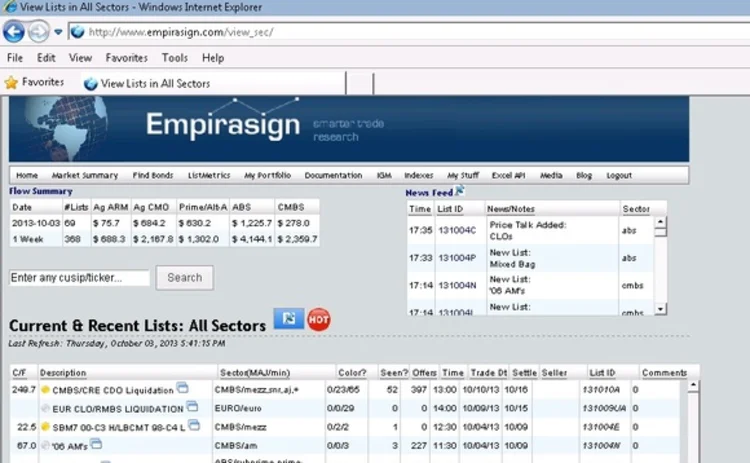The height and width of the screenshot is (463, 750).
Task: Click the Internet Explorer title bar icon
Action: click(x=9, y=7)
